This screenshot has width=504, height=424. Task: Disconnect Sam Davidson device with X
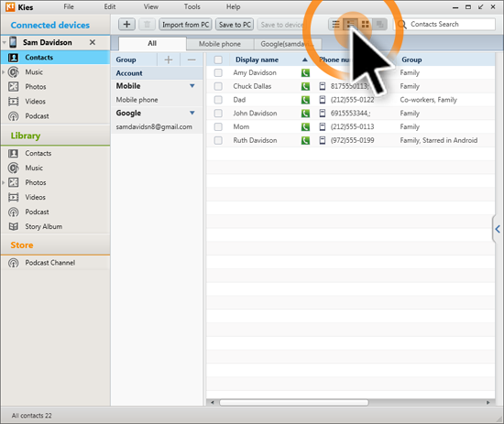93,42
